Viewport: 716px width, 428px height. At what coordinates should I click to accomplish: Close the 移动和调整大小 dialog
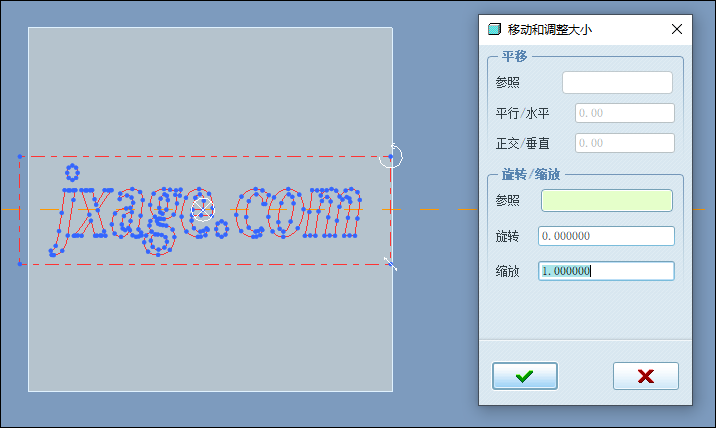(x=677, y=29)
